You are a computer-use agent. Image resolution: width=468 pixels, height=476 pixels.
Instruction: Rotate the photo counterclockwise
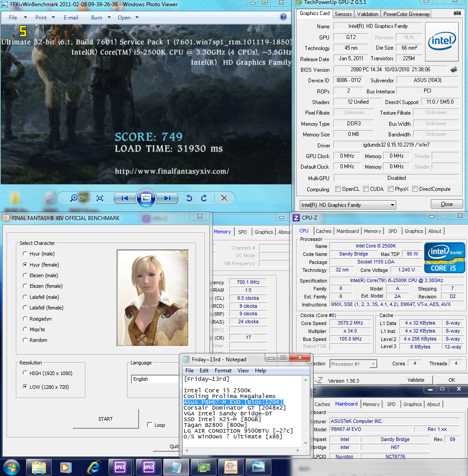tap(189, 198)
